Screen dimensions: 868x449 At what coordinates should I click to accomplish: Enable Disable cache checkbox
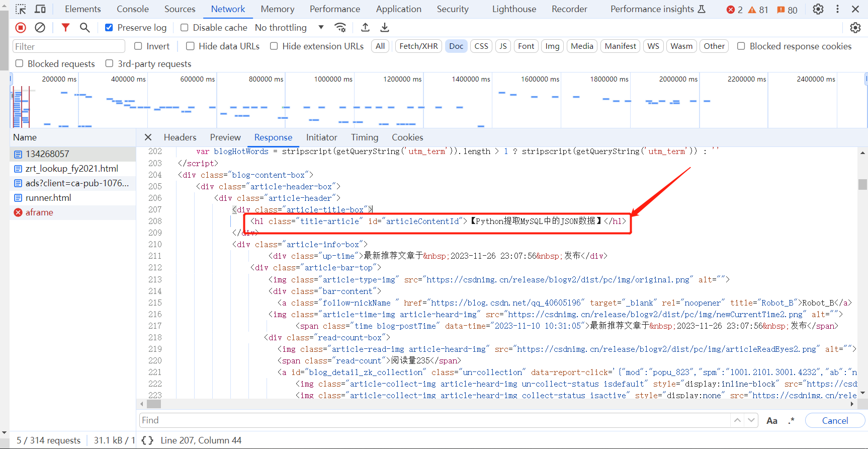(x=185, y=28)
